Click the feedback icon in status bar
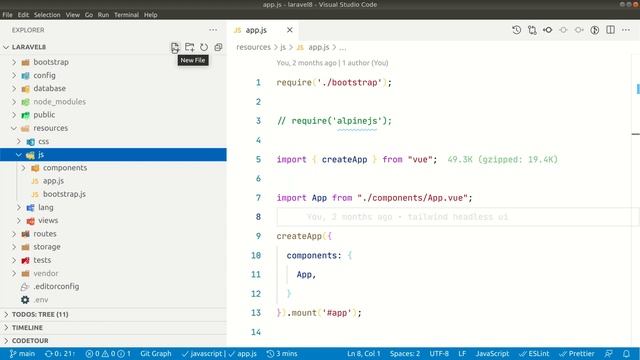The image size is (640, 360). pyautogui.click(x=609, y=354)
